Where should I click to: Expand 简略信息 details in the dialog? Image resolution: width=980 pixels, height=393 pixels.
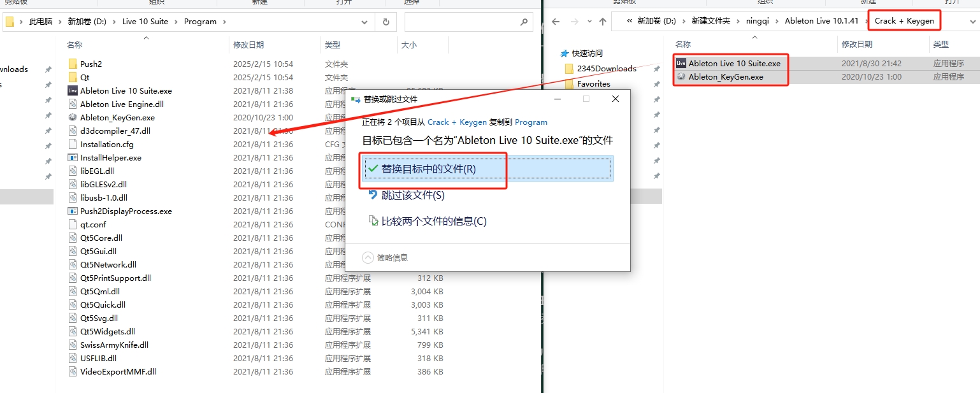(x=385, y=258)
